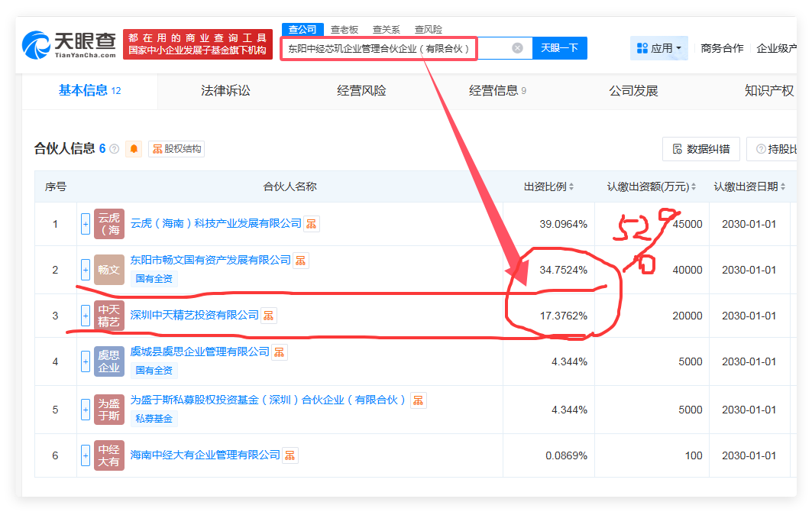Click the 为盛于斯 company avatar
This screenshot has height=512, width=812.
[x=109, y=410]
